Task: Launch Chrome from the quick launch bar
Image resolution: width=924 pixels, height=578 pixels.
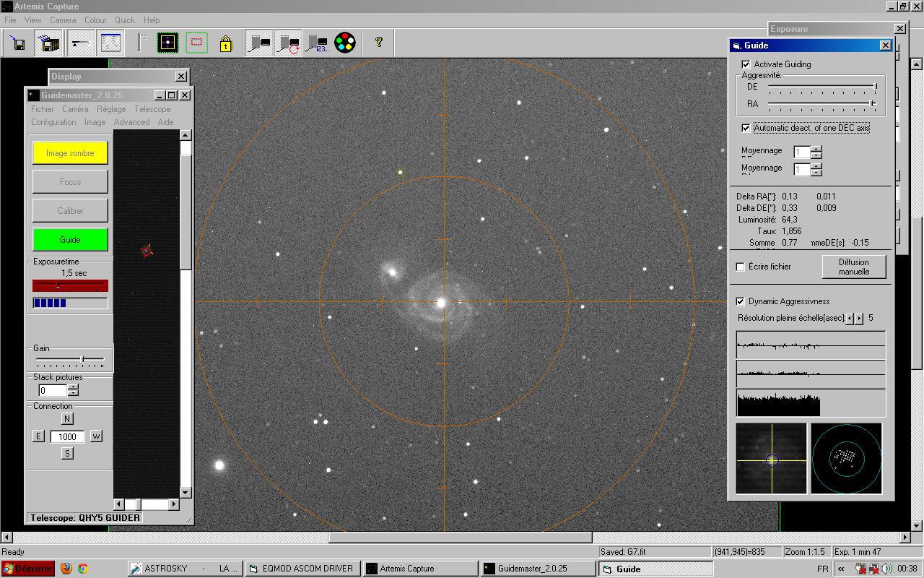Action: coord(83,569)
